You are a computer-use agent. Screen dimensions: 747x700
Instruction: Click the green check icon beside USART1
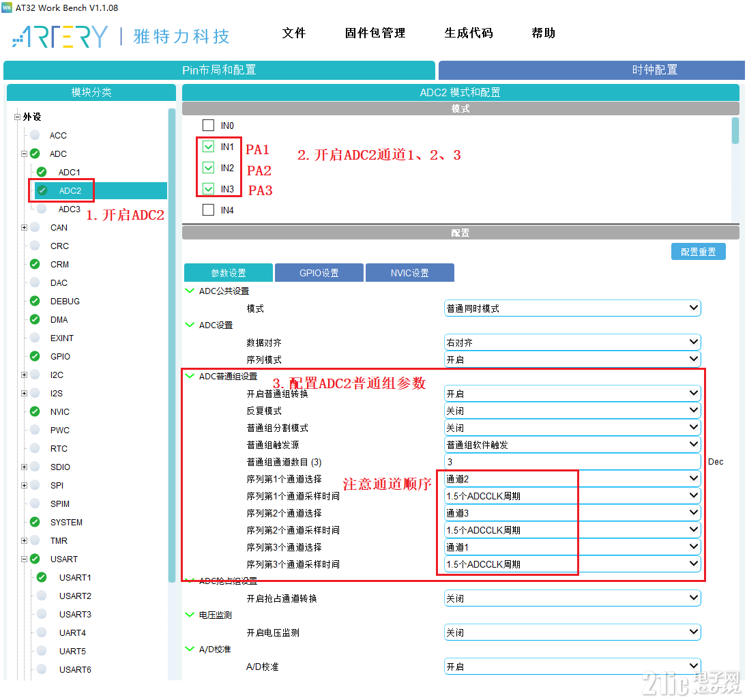pos(42,577)
